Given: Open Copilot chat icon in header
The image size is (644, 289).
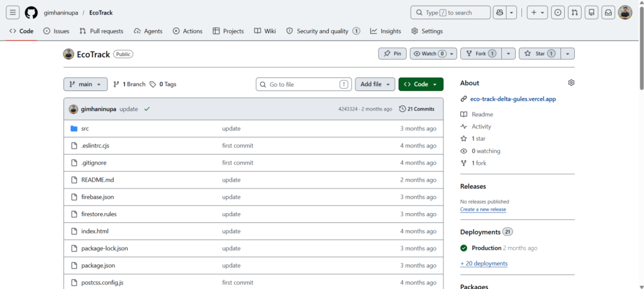Looking at the screenshot, I should [x=500, y=13].
